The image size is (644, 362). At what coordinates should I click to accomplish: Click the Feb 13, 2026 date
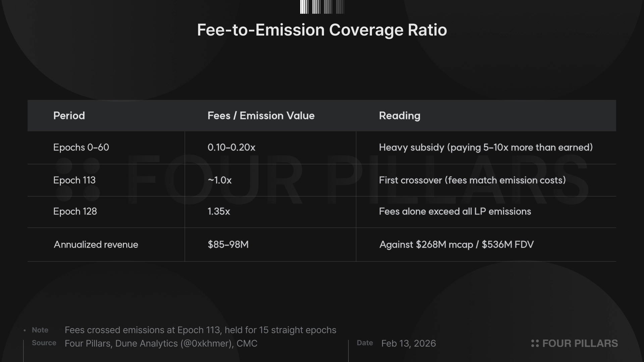(409, 344)
